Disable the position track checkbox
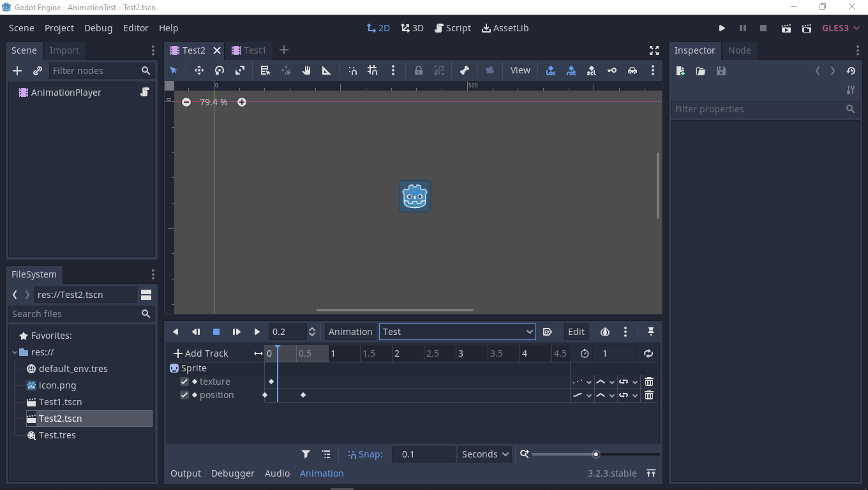The height and width of the screenshot is (490, 868). point(184,394)
